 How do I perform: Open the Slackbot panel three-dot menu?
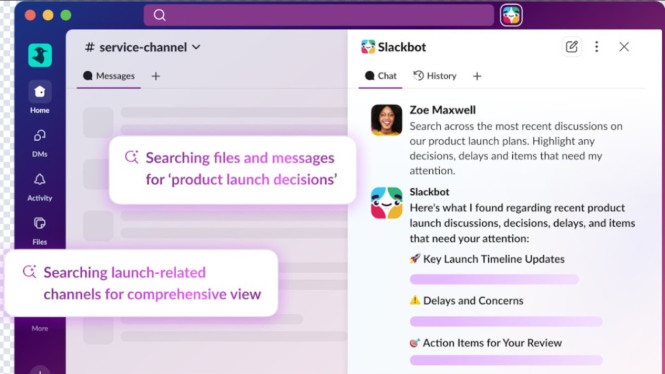click(597, 47)
